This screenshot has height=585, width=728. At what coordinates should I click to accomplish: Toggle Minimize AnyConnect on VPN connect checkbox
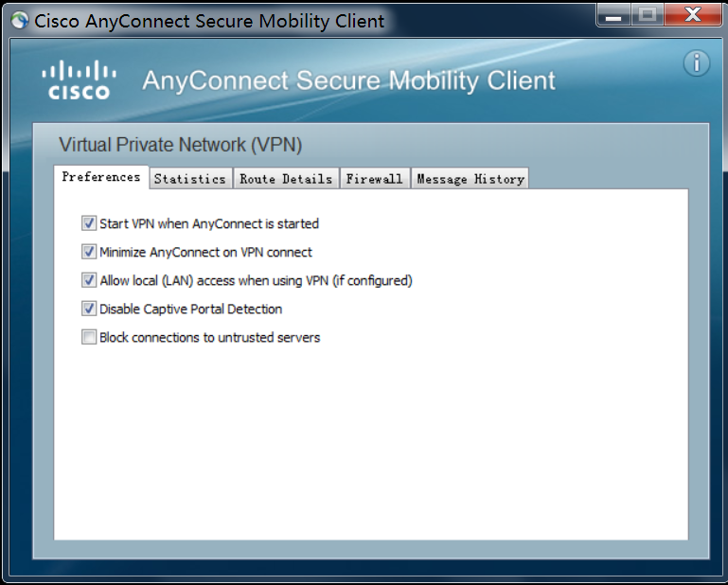[x=89, y=252]
